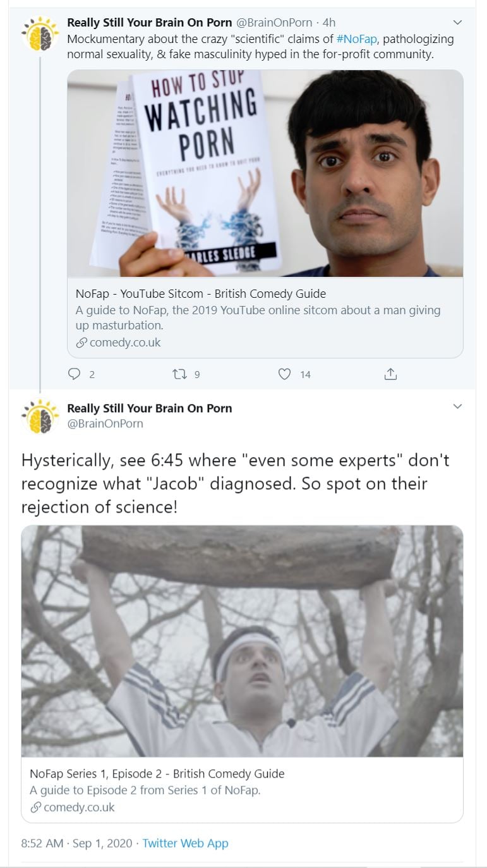Open NoFap Series 1, Episode 2 card title

tap(157, 774)
